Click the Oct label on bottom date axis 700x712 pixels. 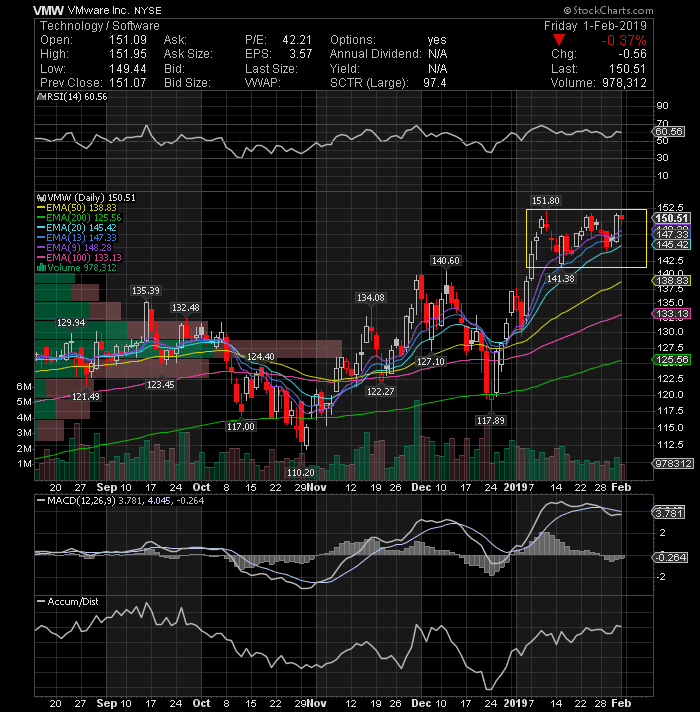coord(201,703)
